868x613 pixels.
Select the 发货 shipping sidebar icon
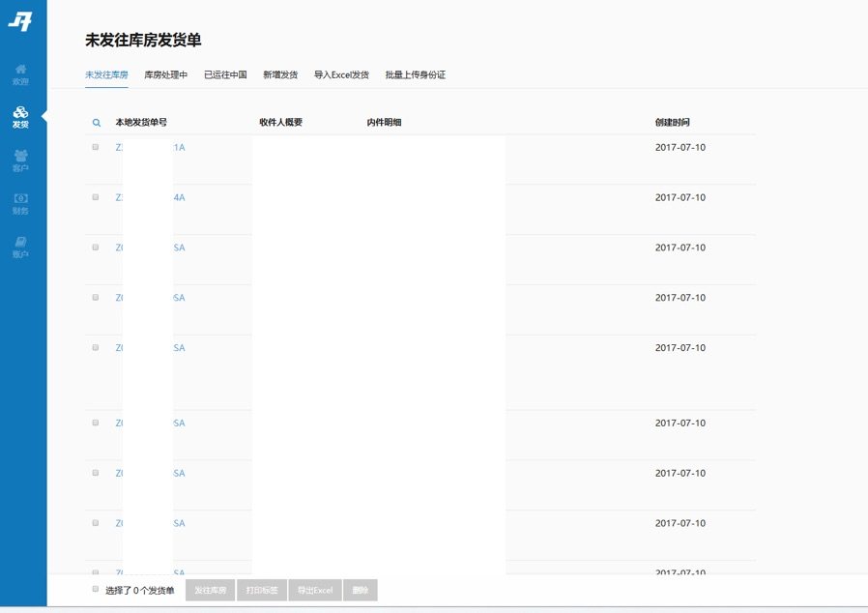pyautogui.click(x=20, y=117)
